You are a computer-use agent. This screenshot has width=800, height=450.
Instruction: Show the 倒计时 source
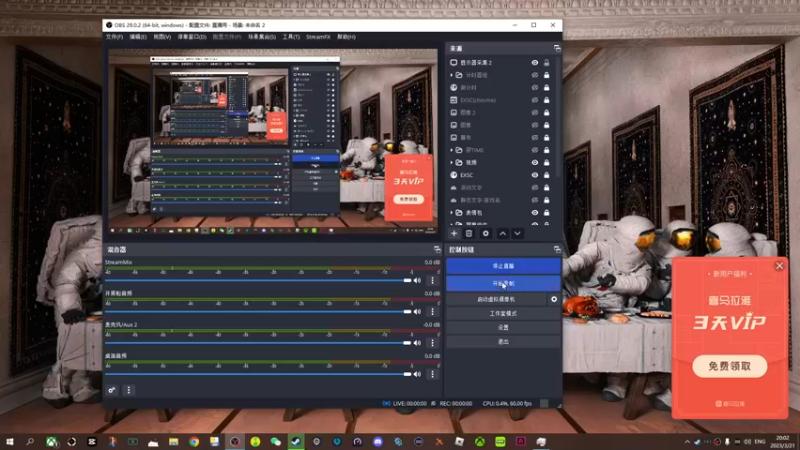(x=535, y=88)
